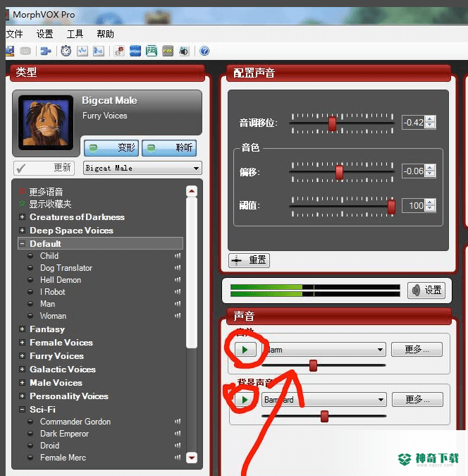Viewport: 468px width, 476px height.
Task: Click the signal bars icon on Hell Demon row
Action: [x=178, y=279]
